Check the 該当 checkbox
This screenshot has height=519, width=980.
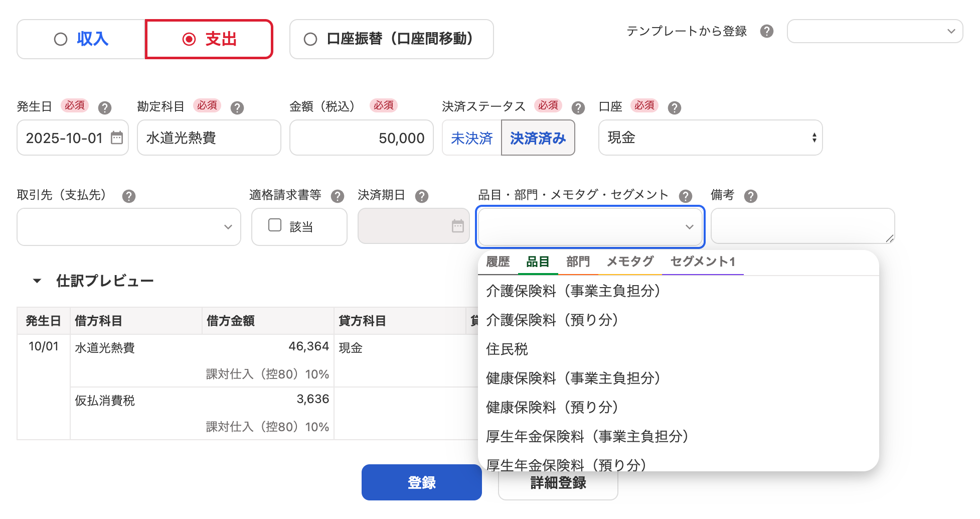click(275, 225)
